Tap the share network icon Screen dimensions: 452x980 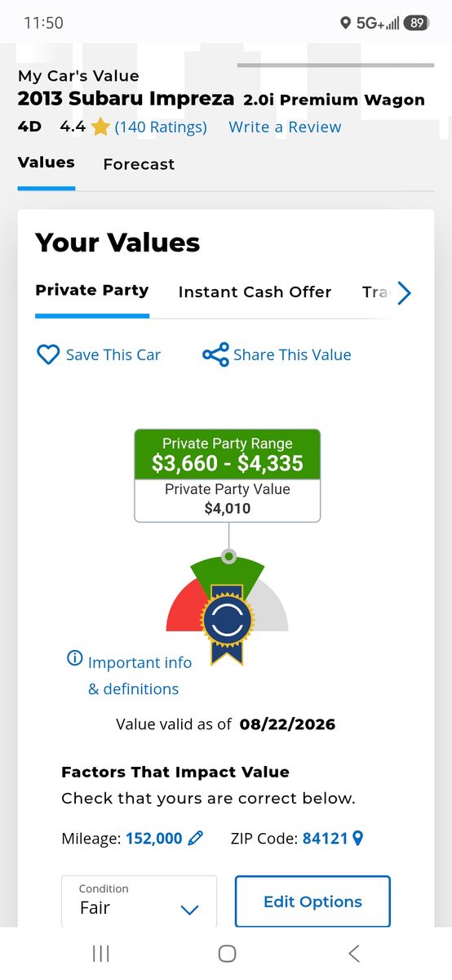coord(215,354)
